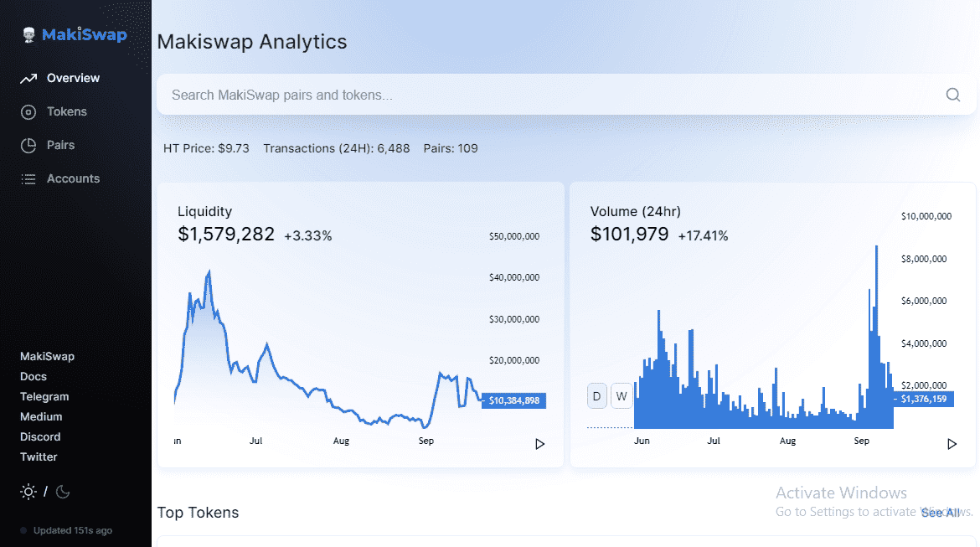Image resolution: width=980 pixels, height=547 pixels.
Task: Click the $50,000,000 liquidity axis label
Action: [x=514, y=236]
